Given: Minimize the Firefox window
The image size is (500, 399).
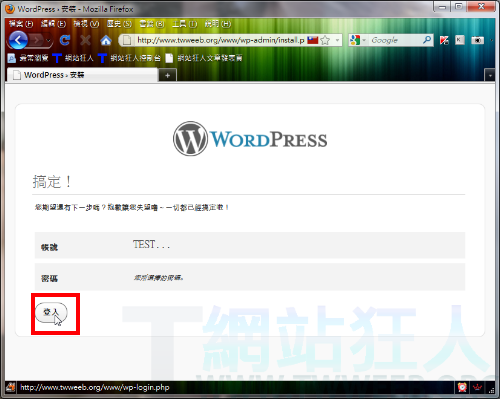Looking at the screenshot, I should (x=442, y=7).
